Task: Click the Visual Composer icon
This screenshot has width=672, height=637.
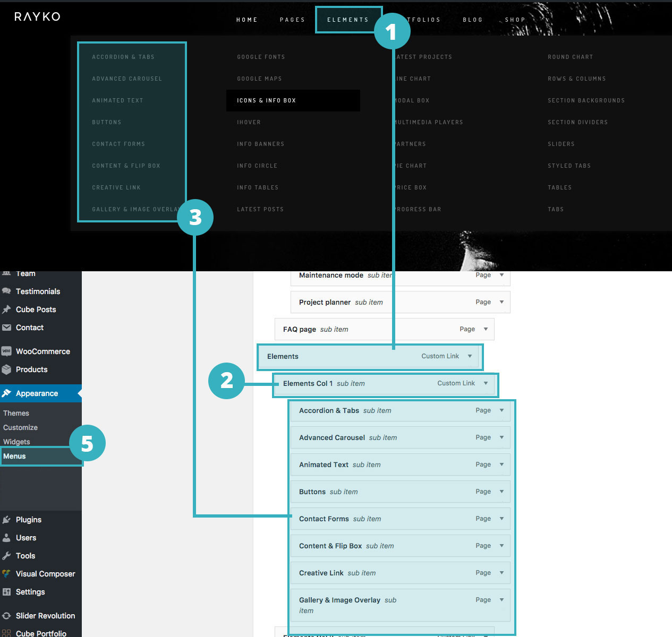Action: (6, 574)
